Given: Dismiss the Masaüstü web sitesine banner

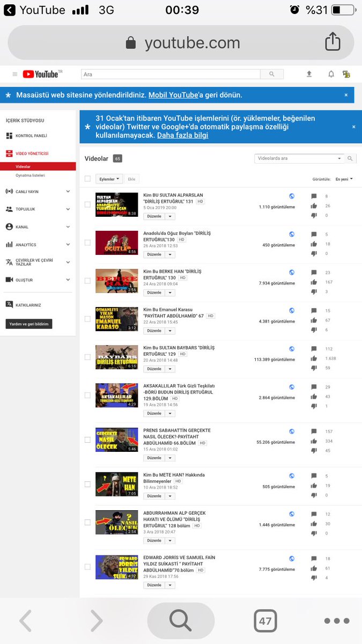Looking at the screenshot, I should coord(346,95).
